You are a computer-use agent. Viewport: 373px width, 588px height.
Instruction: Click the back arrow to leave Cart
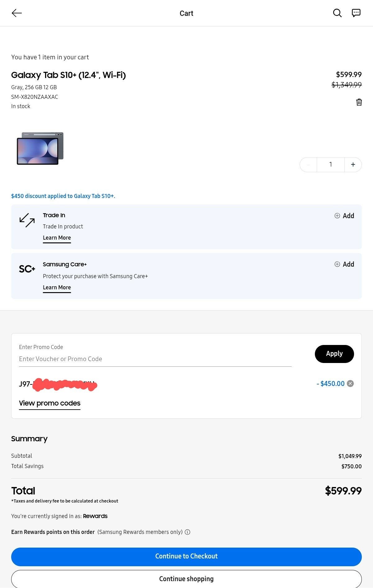[17, 13]
